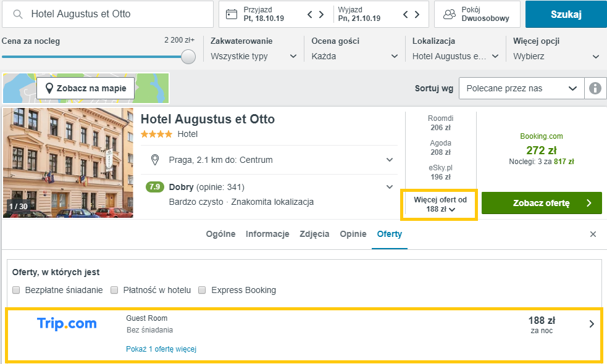
Task: Click the calendar icon next to Przyjazd
Action: pyautogui.click(x=232, y=14)
